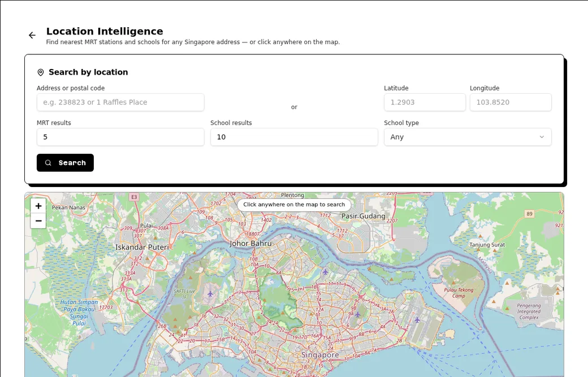Click the Iskandar Puteri map label
588x377 pixels.
click(142, 247)
